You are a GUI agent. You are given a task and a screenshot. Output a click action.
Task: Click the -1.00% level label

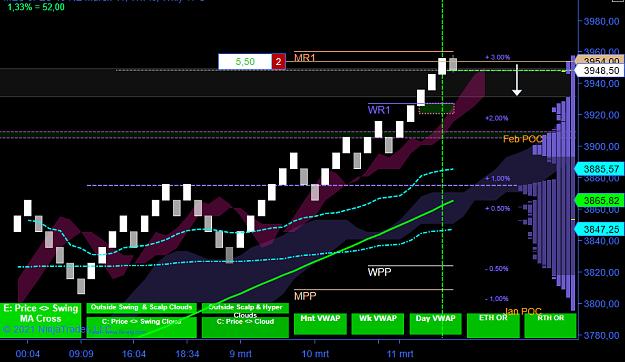click(x=497, y=299)
